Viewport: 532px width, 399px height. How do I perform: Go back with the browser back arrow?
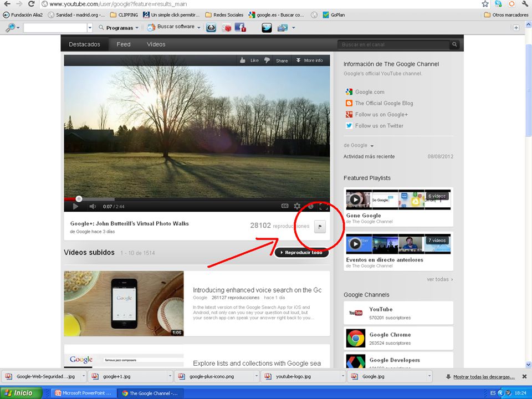tap(7, 4)
